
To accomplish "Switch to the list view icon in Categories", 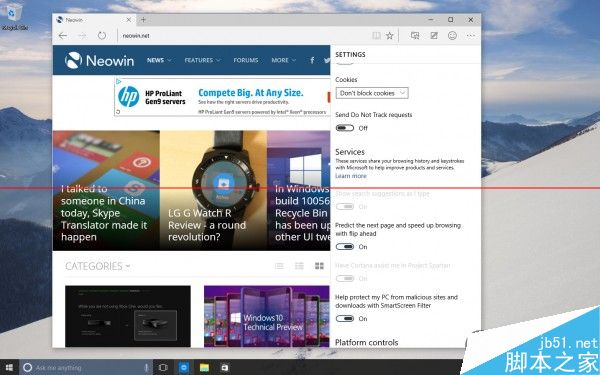I will [279, 266].
